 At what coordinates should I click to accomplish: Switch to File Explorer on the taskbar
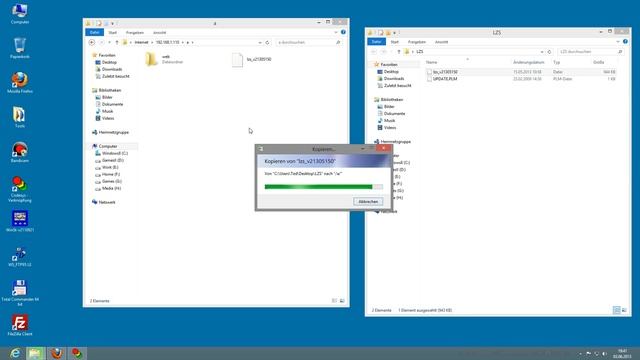[36, 353]
